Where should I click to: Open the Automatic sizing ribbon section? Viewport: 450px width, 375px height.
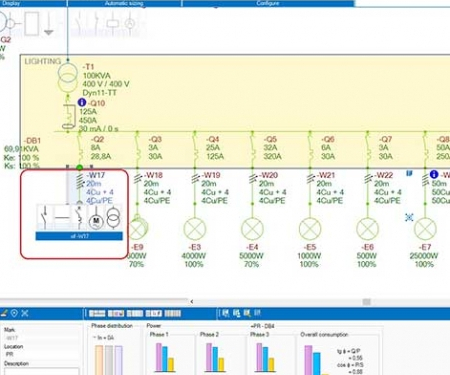pyautogui.click(x=124, y=3)
